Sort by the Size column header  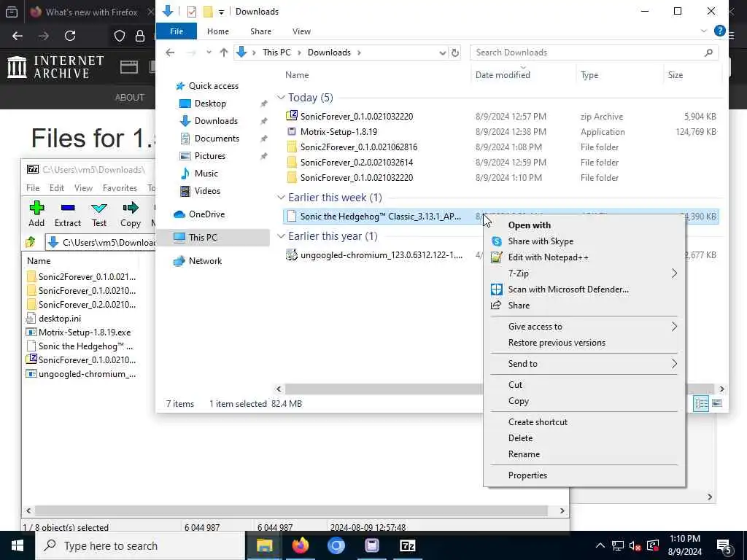pos(675,75)
